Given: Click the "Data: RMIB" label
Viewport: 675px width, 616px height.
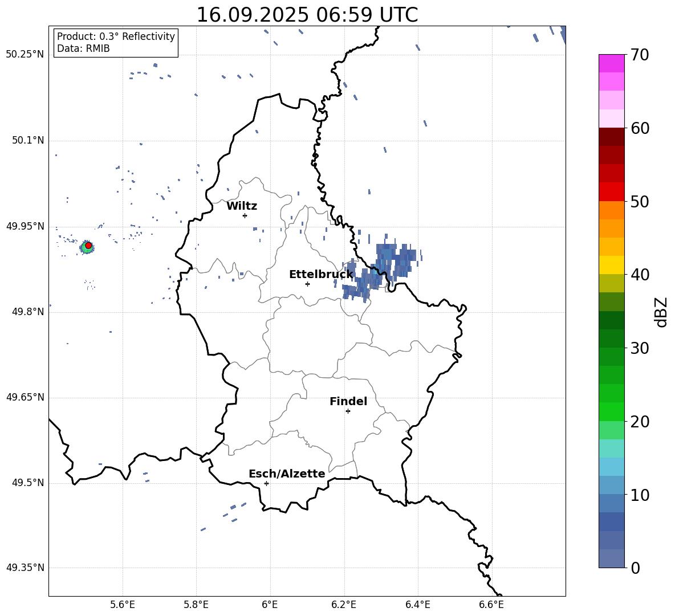Looking at the screenshot, I should coord(83,48).
